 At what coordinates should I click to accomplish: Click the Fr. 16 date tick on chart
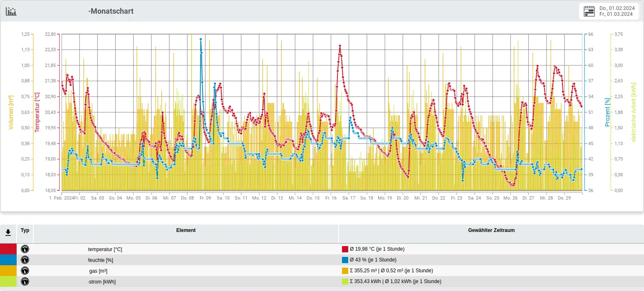click(331, 198)
